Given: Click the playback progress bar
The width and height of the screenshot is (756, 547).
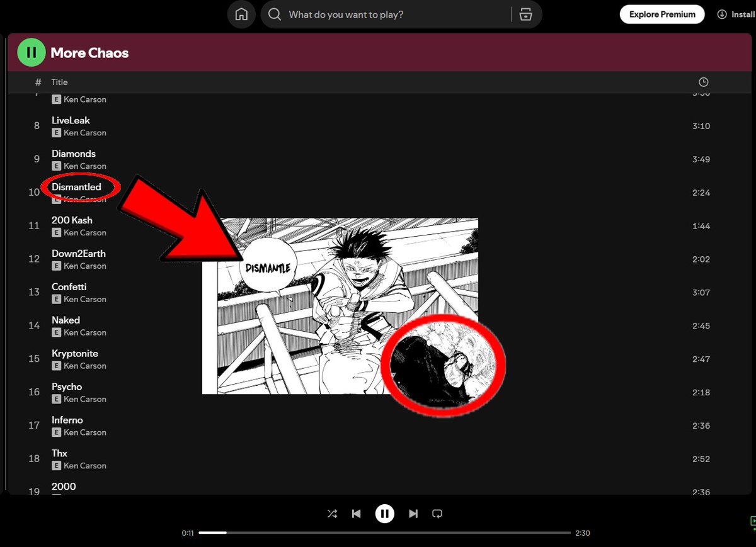Looking at the screenshot, I should [385, 533].
